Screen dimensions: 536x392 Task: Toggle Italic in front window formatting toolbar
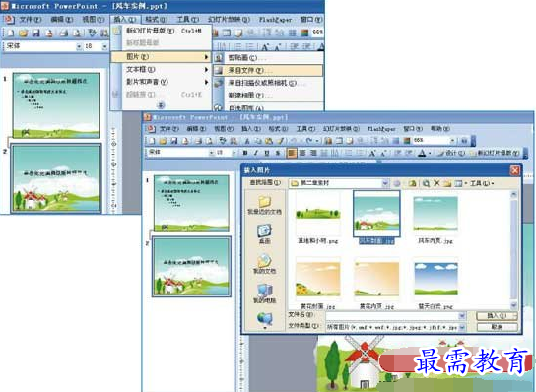[x=256, y=153]
